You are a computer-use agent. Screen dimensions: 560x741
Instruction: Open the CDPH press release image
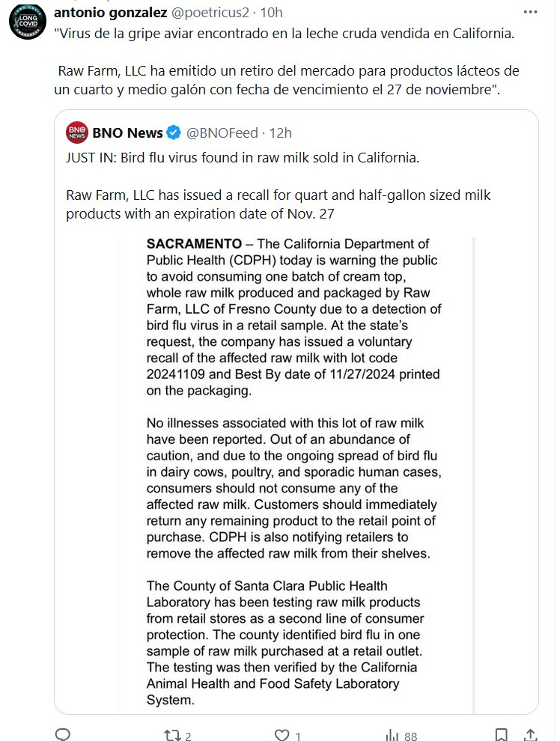click(296, 473)
